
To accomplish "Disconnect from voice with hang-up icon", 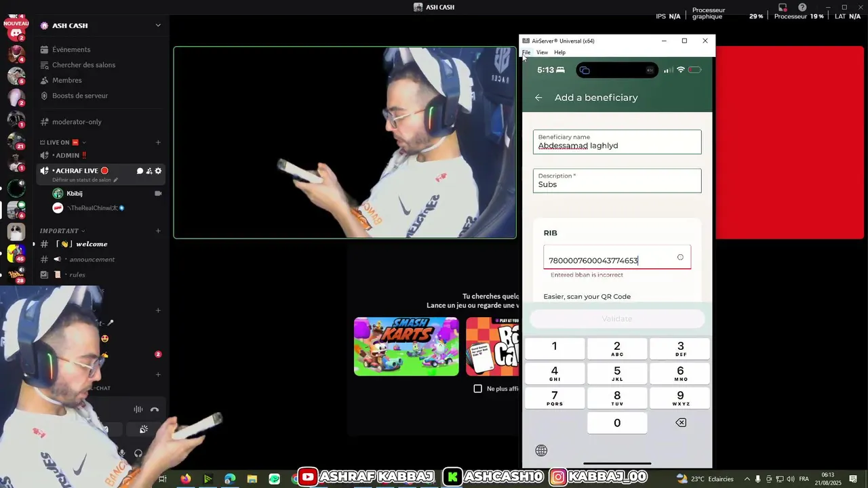I will [155, 409].
